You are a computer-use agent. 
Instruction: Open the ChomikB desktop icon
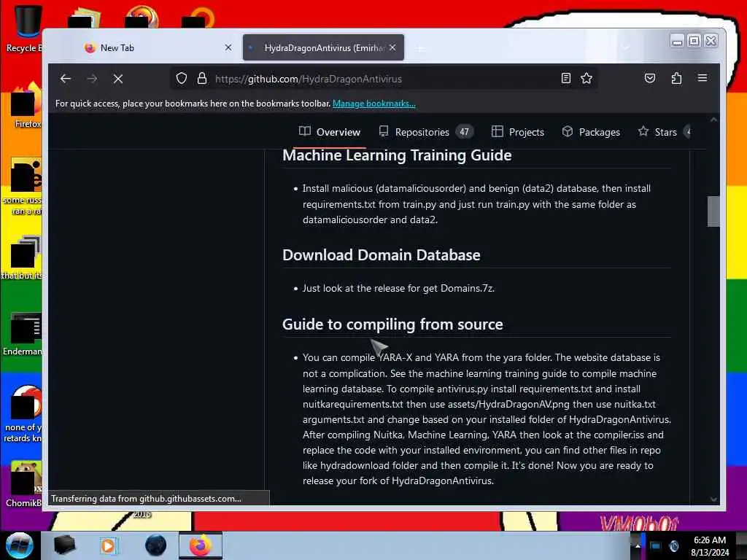pos(24,483)
